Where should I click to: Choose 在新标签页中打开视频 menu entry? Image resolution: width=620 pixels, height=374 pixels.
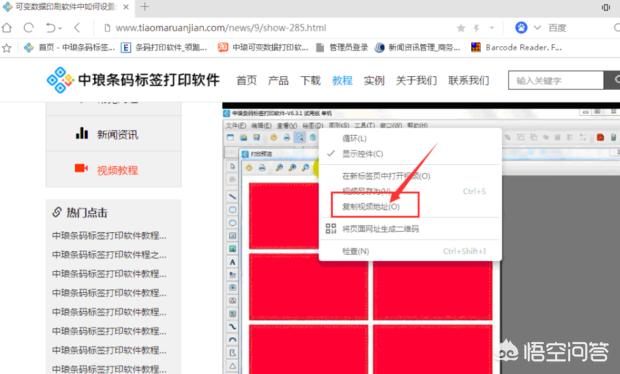410,176
